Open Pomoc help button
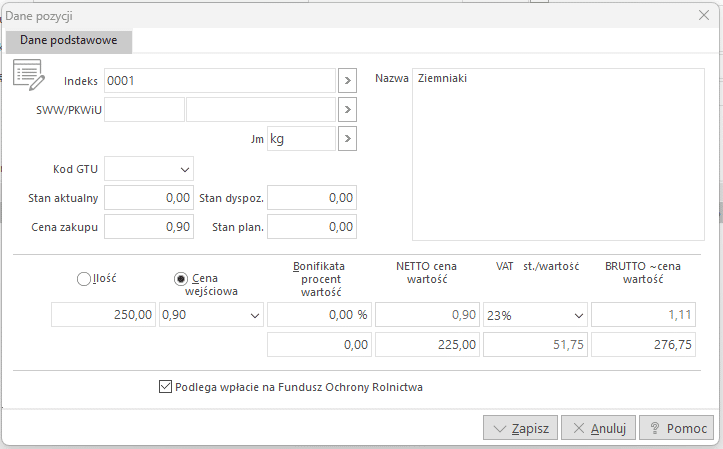The height and width of the screenshot is (449, 723). [x=677, y=428]
